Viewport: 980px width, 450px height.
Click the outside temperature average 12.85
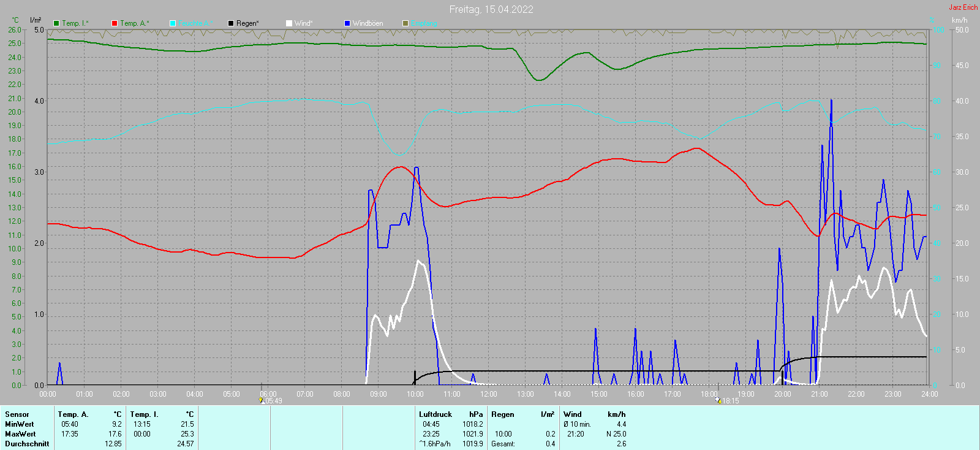pos(113,444)
